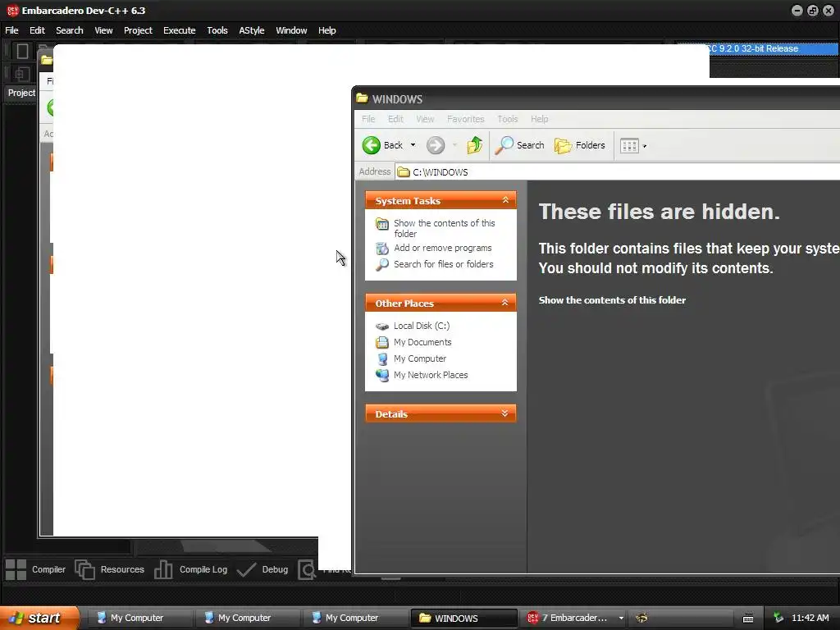This screenshot has width=840, height=630.
Task: Open the Help menu in WINDOWS explorer
Action: click(x=540, y=119)
